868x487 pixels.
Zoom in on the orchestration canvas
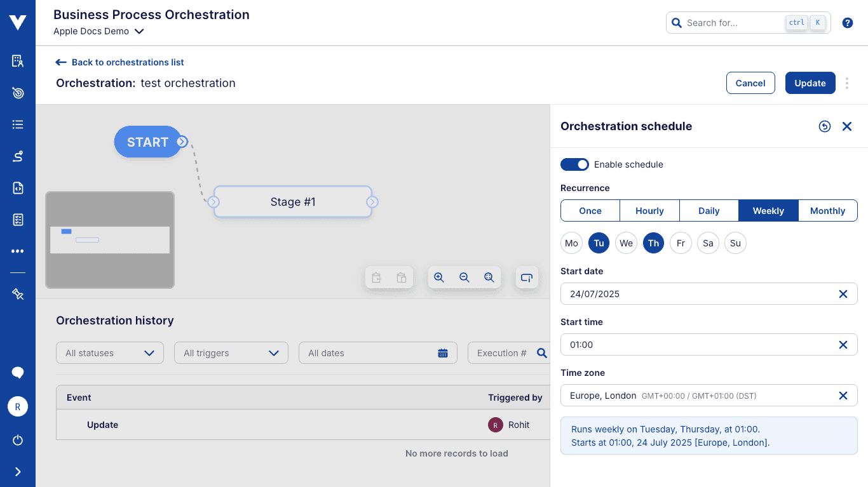(x=439, y=277)
